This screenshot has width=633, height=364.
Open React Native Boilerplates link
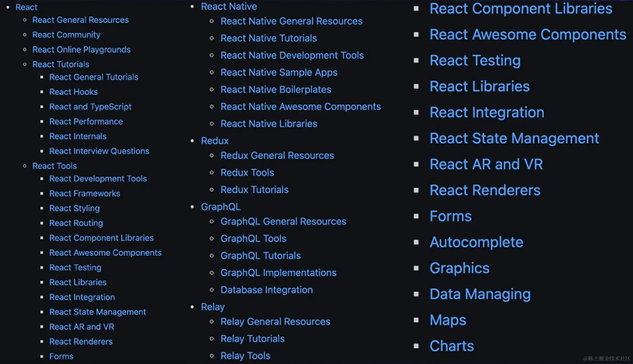point(275,89)
